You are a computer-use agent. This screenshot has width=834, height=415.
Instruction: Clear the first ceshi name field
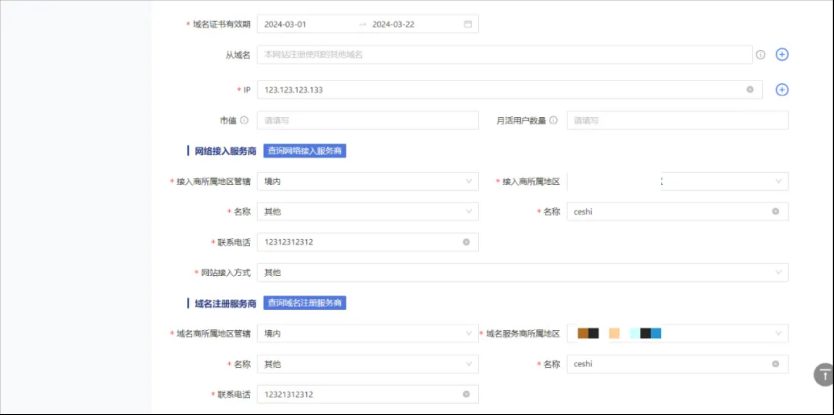(775, 211)
